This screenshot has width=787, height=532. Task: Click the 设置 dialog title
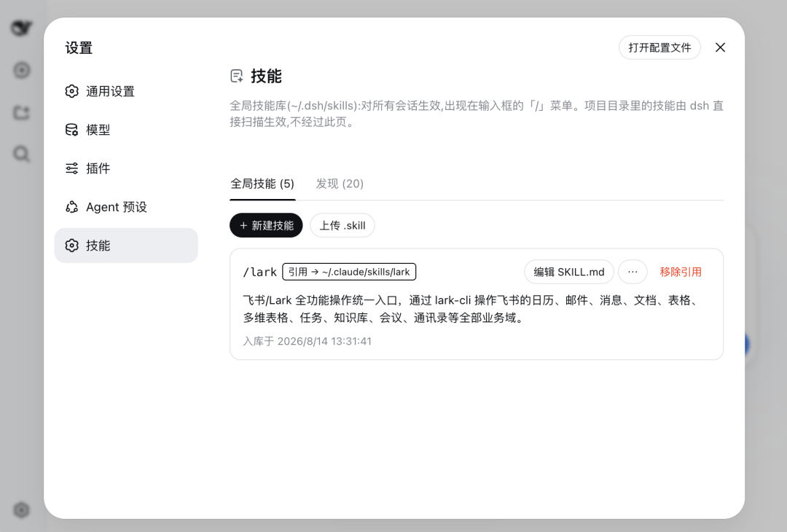click(79, 48)
